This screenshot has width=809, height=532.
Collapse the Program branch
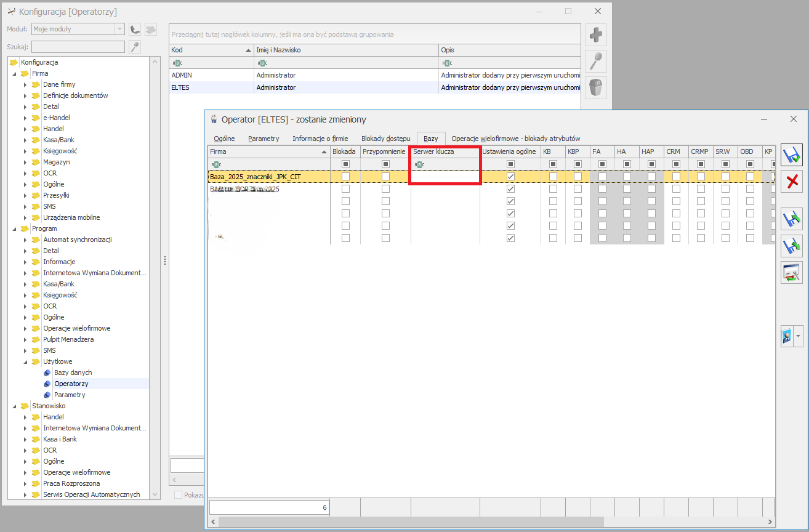(x=14, y=228)
